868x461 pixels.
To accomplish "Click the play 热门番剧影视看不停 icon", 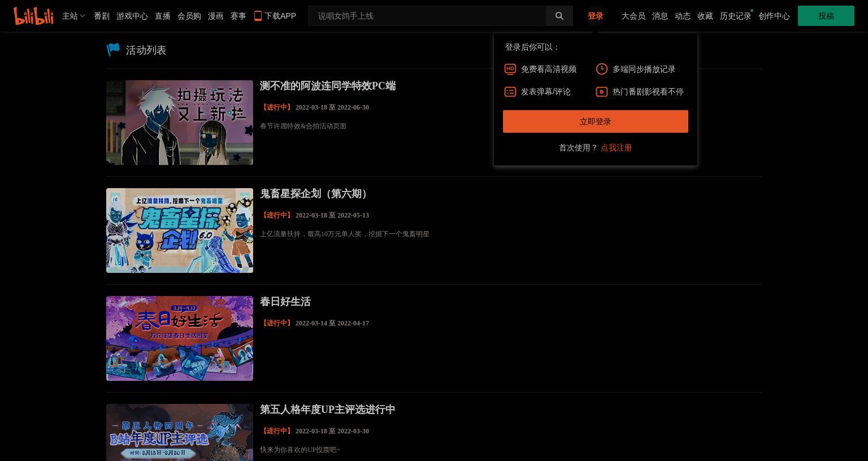I will tap(602, 92).
